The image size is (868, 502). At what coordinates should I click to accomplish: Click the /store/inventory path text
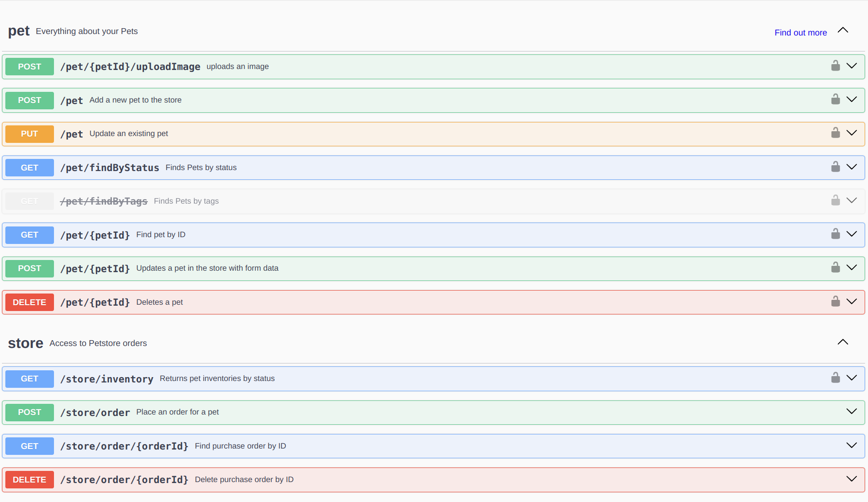107,379
